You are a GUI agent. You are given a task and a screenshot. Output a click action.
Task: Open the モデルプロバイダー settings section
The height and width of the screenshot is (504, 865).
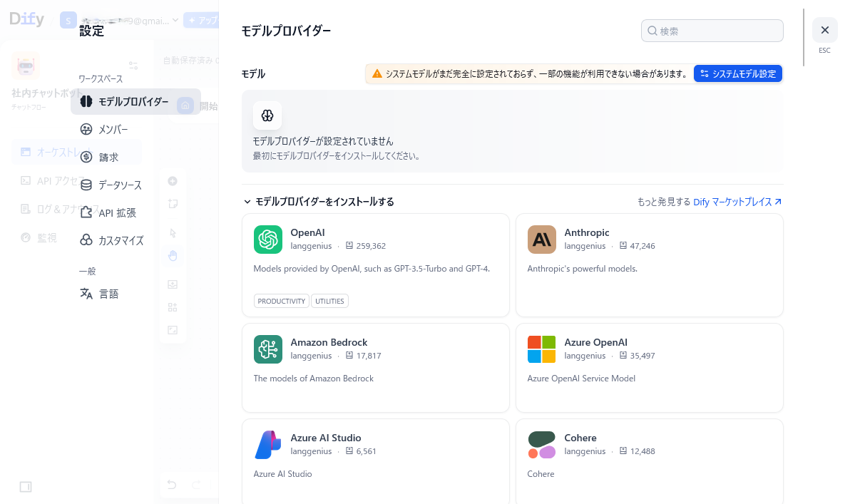[x=135, y=102]
